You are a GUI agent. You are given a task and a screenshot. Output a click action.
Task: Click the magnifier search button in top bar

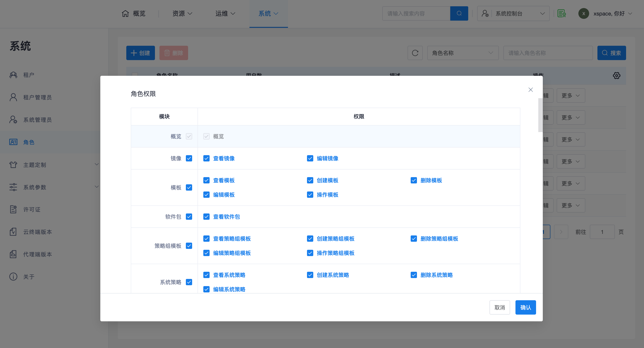click(459, 13)
